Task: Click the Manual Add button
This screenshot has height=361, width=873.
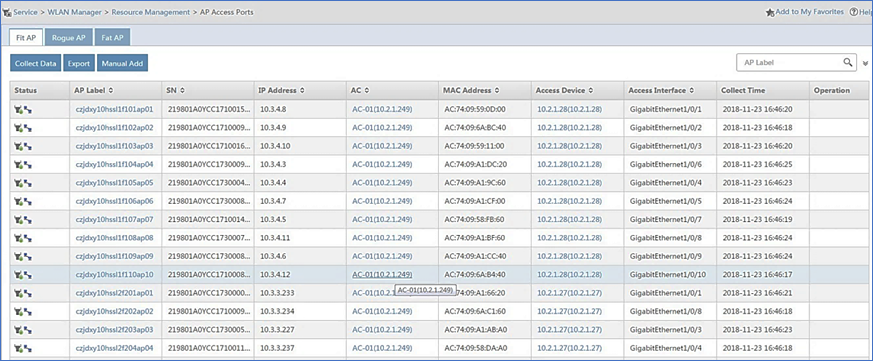Action: point(122,63)
